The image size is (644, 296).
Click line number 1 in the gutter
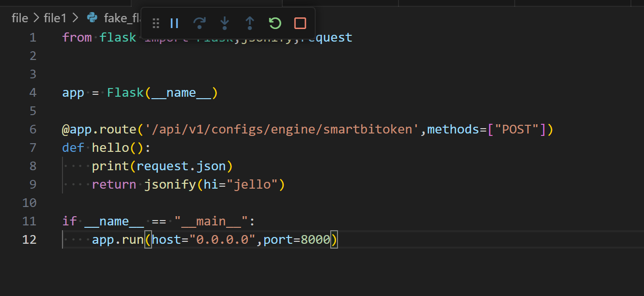pos(32,37)
